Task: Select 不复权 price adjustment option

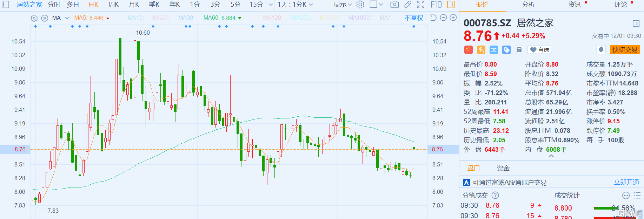Action: point(413,18)
